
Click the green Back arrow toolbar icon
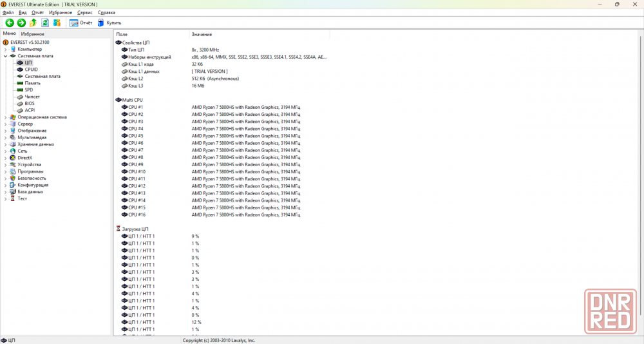click(10, 23)
